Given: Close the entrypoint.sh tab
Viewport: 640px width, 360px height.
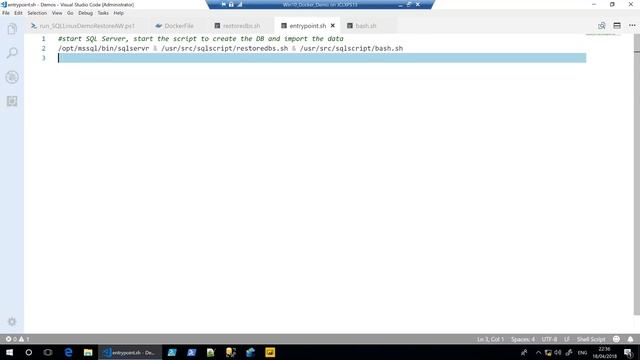Looking at the screenshot, I should pos(333,25).
